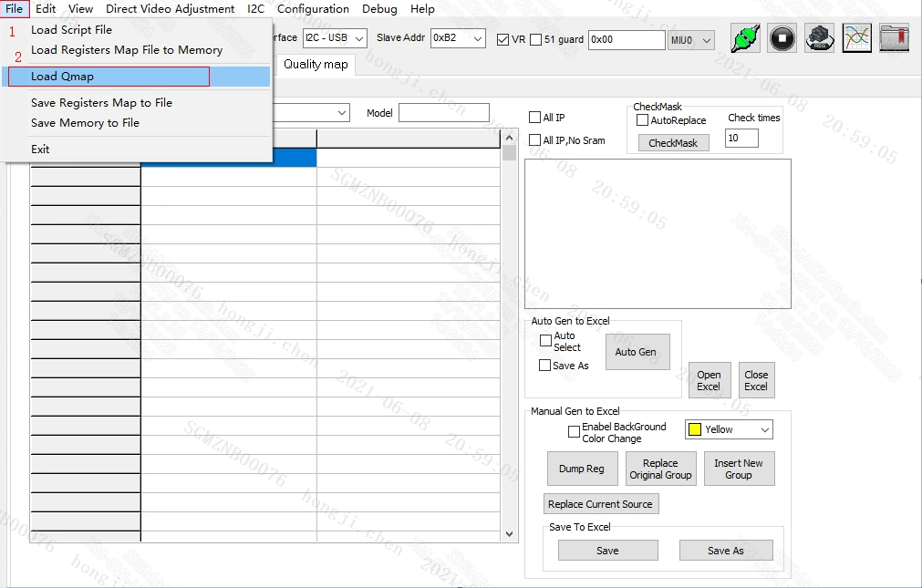Viewport: 922px width, 588px height.
Task: Open the Help menu
Action: tap(422, 9)
